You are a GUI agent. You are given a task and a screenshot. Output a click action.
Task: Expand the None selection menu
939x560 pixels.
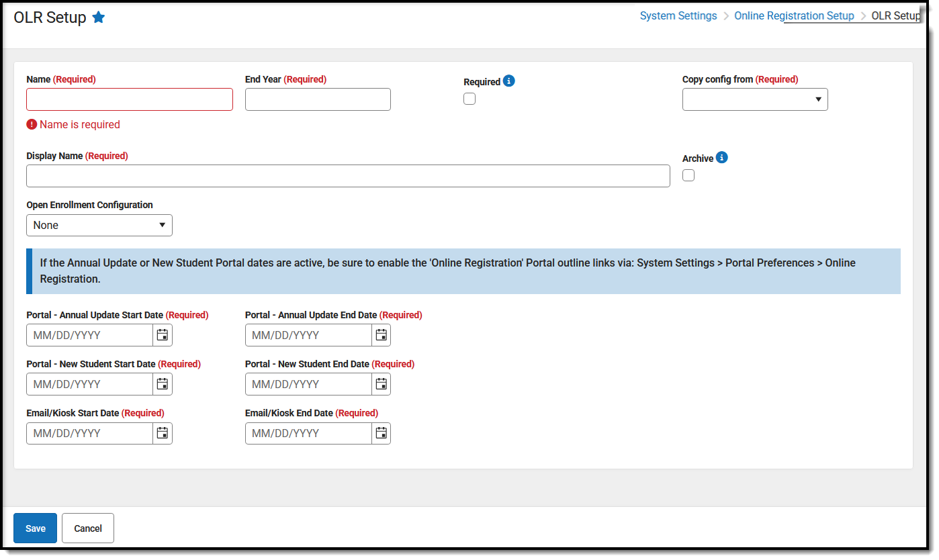99,225
